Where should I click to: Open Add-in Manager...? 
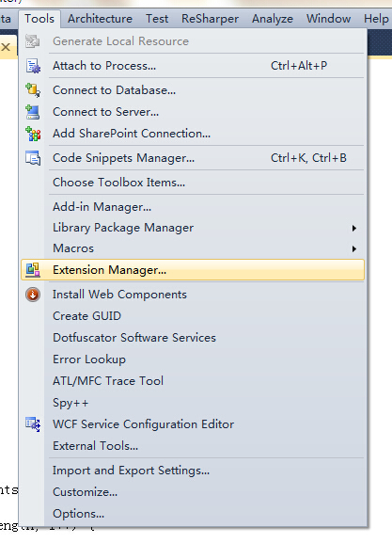pyautogui.click(x=193, y=207)
